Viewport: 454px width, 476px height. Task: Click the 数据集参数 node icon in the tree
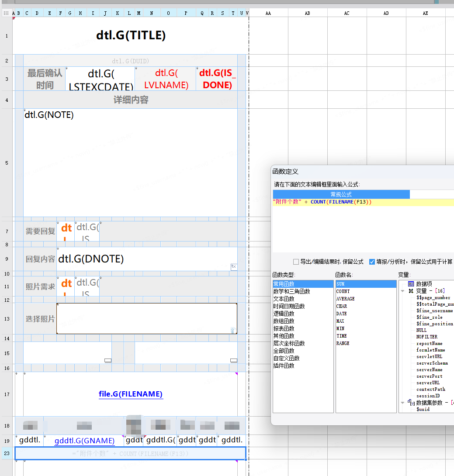411,403
